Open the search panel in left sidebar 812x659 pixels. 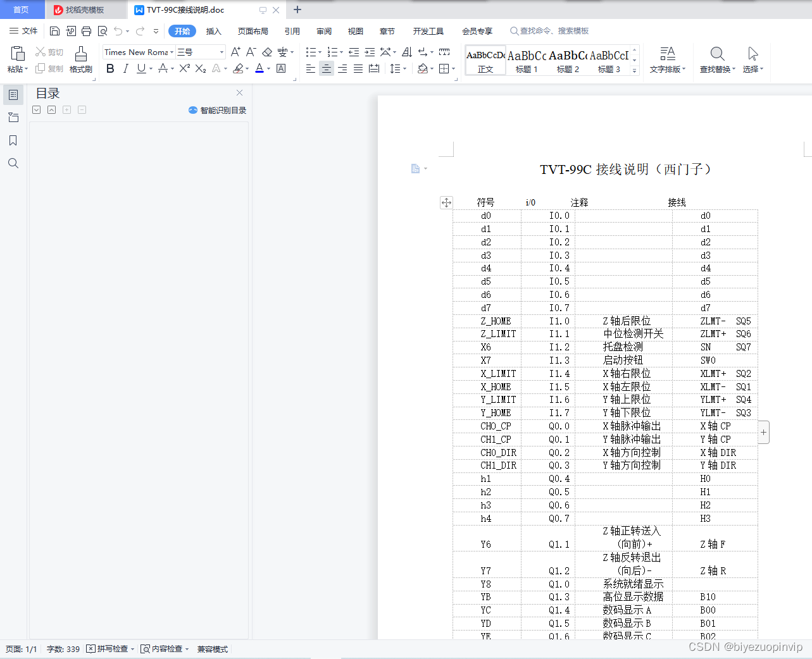point(13,163)
